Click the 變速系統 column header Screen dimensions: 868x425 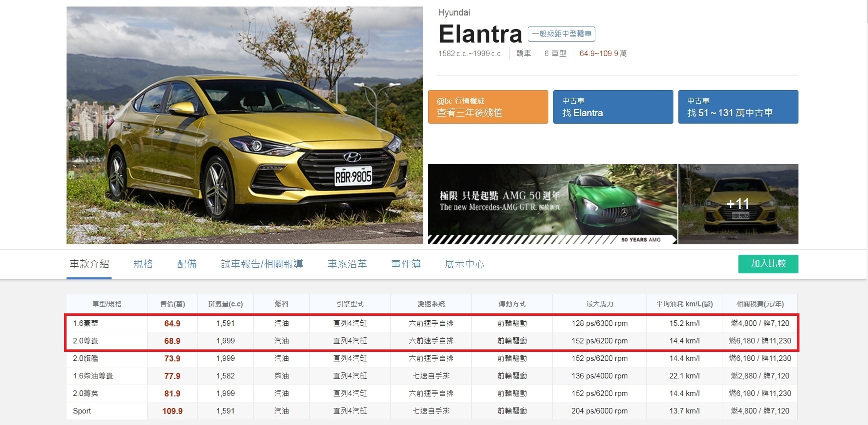click(x=431, y=304)
